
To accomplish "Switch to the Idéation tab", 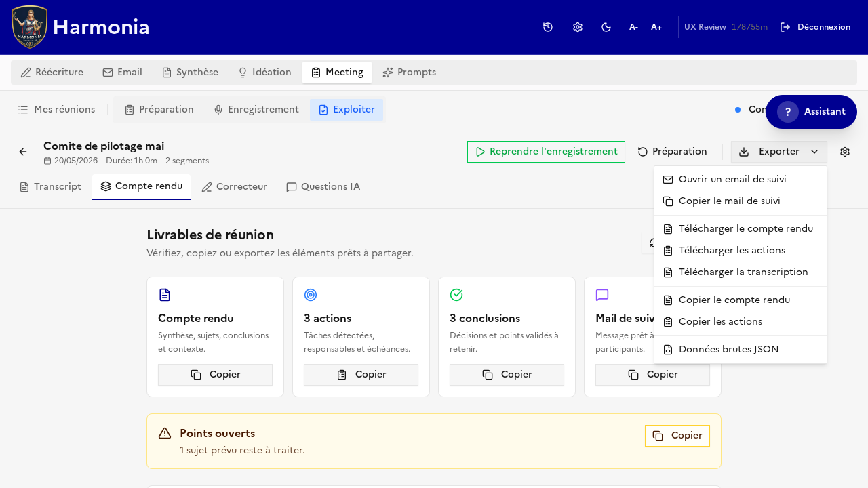I will 264,73.
